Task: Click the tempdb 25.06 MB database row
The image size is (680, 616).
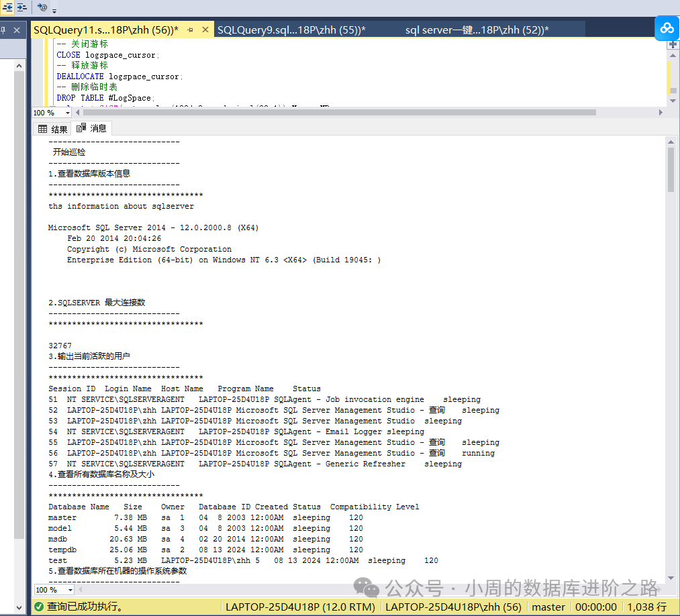Action: click(205, 550)
